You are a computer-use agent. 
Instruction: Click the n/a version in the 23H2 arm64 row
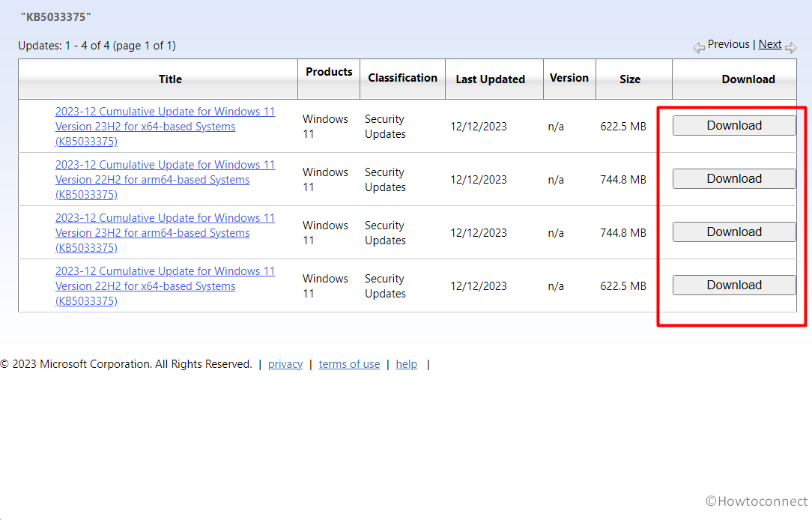(556, 233)
